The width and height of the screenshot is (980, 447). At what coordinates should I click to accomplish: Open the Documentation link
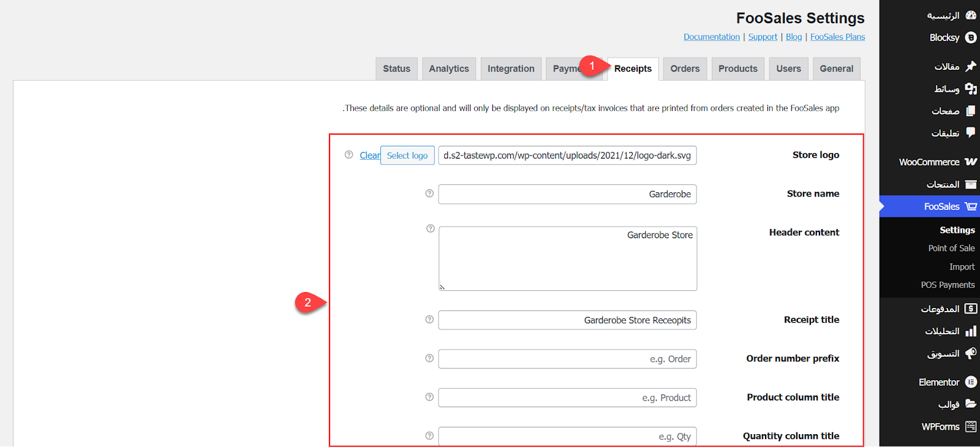pos(711,37)
